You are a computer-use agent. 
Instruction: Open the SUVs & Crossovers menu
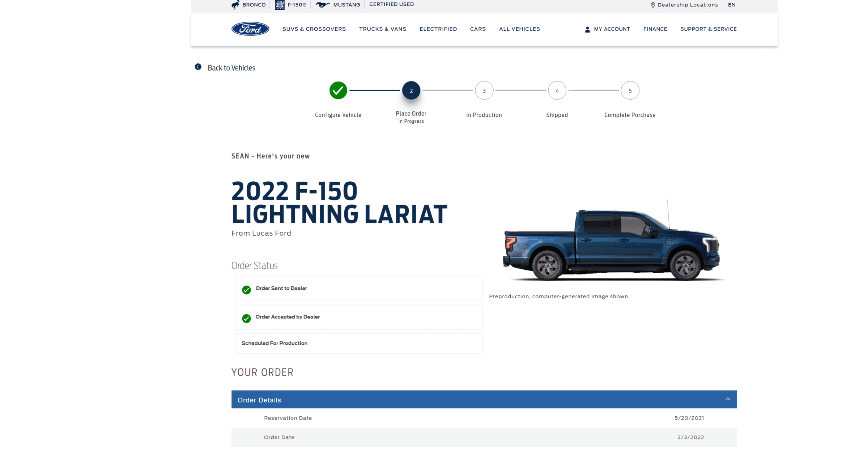(314, 29)
